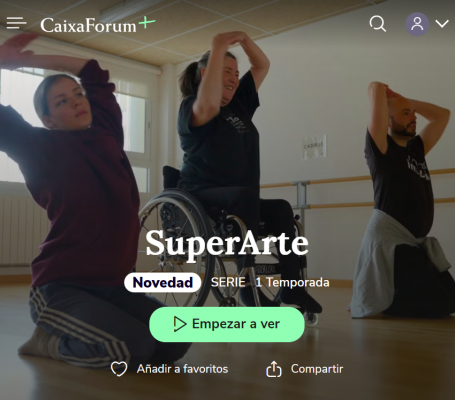This screenshot has height=400, width=455.
Task: Toggle the Añadir a favoritos label
Action: tap(182, 369)
